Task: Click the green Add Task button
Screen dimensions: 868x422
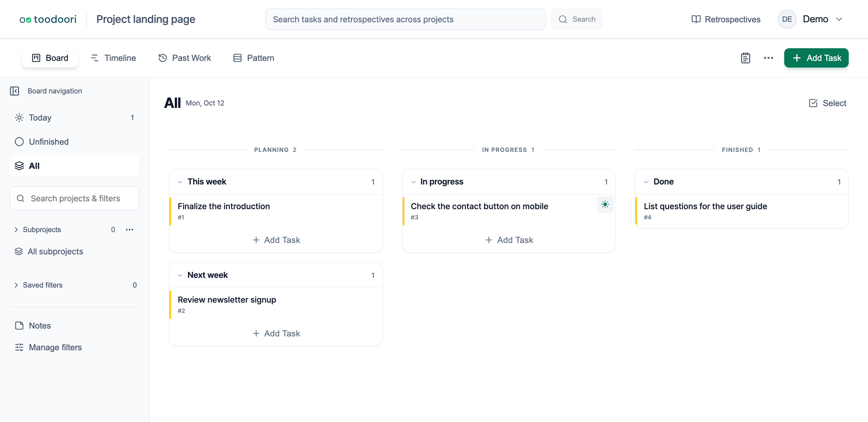Action: coord(816,58)
